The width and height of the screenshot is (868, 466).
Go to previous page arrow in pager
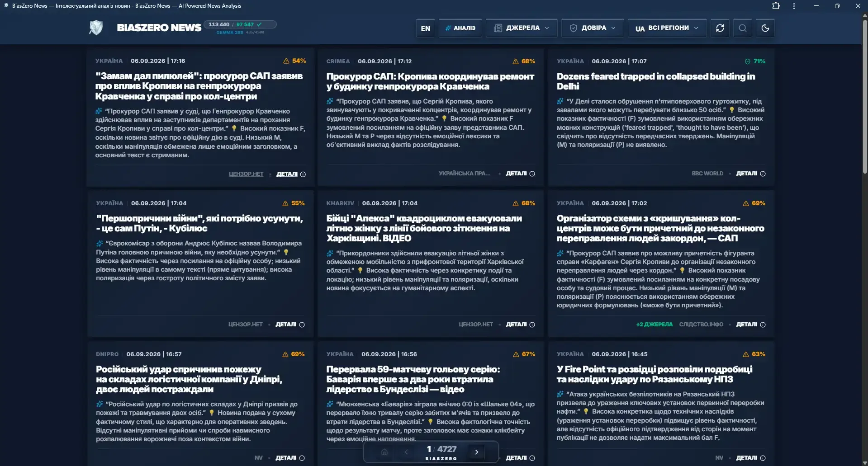point(406,452)
